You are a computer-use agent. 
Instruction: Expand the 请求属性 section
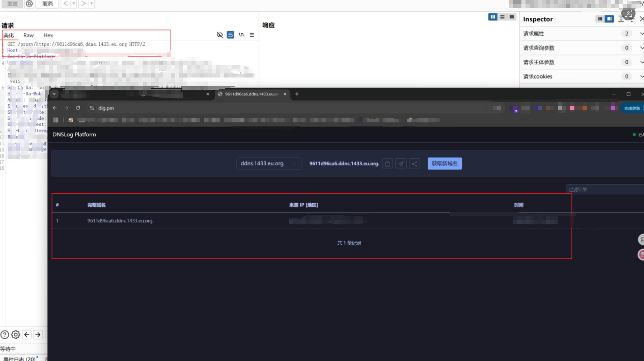click(x=582, y=34)
